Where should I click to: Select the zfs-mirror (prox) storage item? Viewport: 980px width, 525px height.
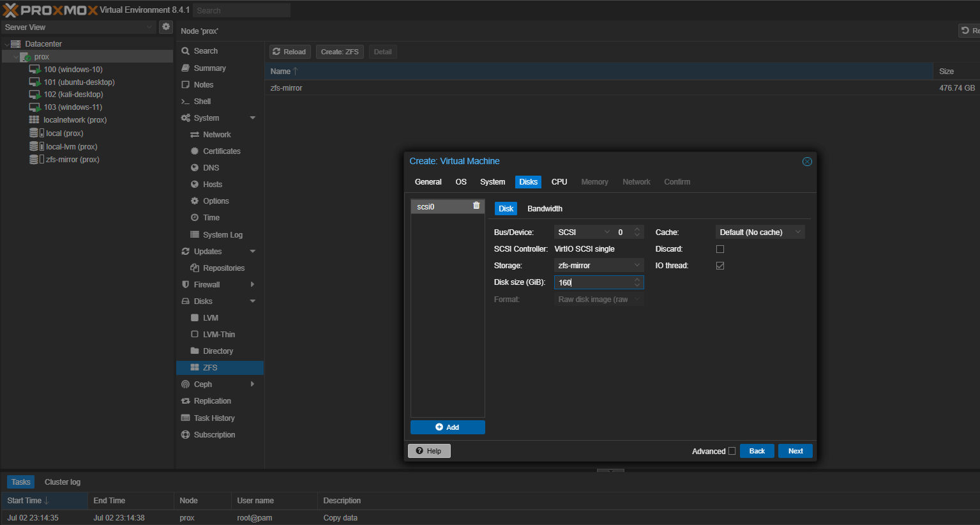tap(72, 160)
